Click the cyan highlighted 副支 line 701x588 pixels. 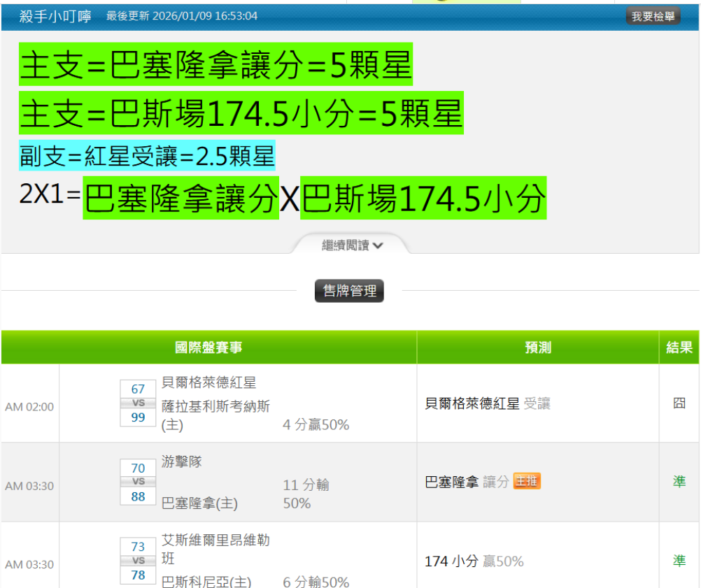click(147, 156)
